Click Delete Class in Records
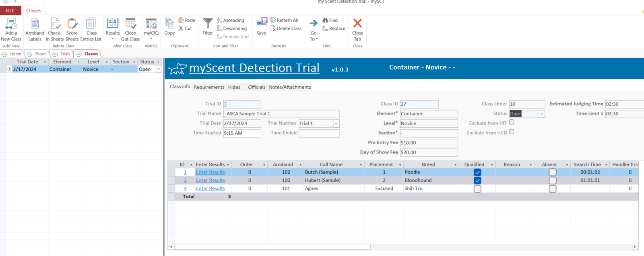 click(286, 29)
